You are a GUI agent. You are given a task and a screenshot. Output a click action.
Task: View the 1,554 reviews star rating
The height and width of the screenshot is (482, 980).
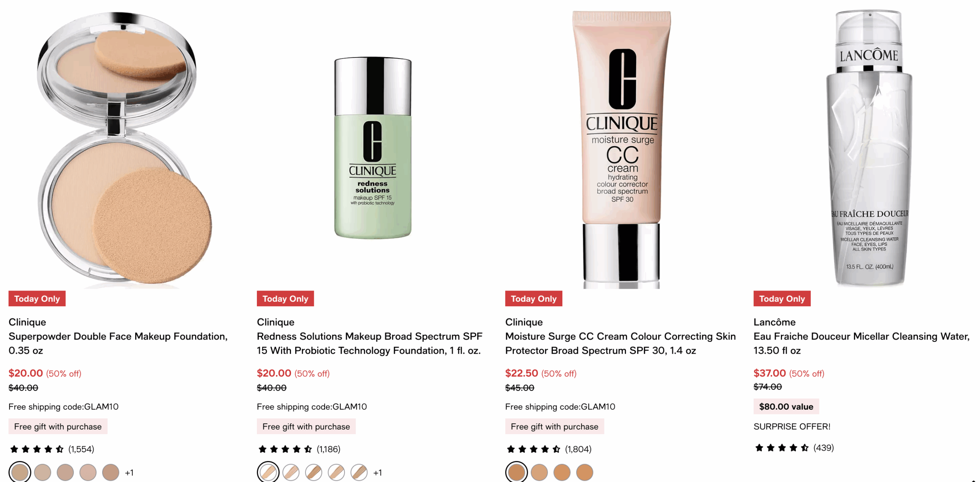click(x=52, y=449)
